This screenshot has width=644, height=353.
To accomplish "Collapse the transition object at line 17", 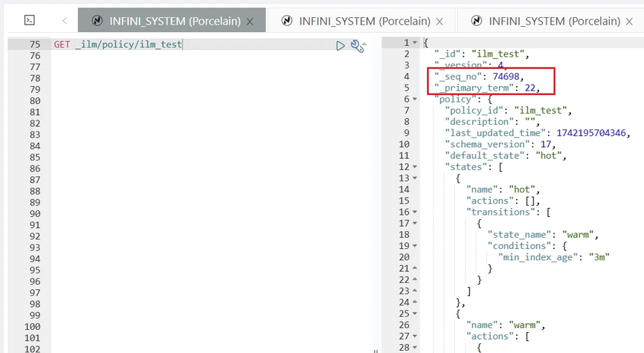I will (415, 223).
